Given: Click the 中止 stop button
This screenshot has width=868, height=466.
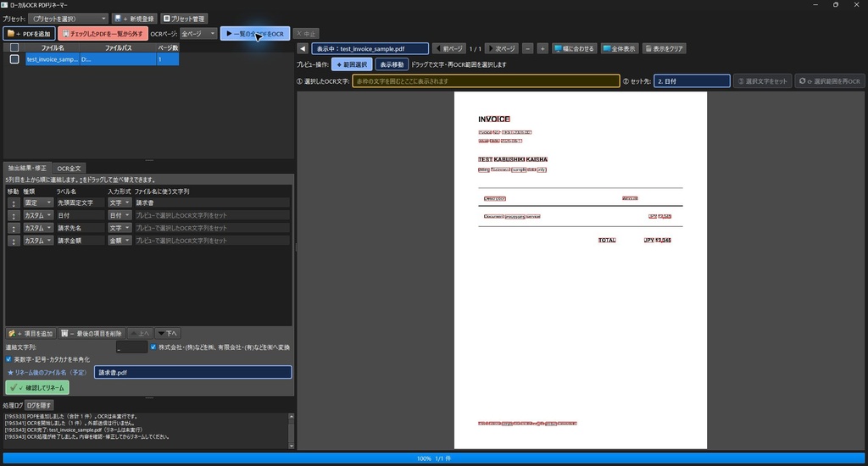Looking at the screenshot, I should tap(305, 34).
